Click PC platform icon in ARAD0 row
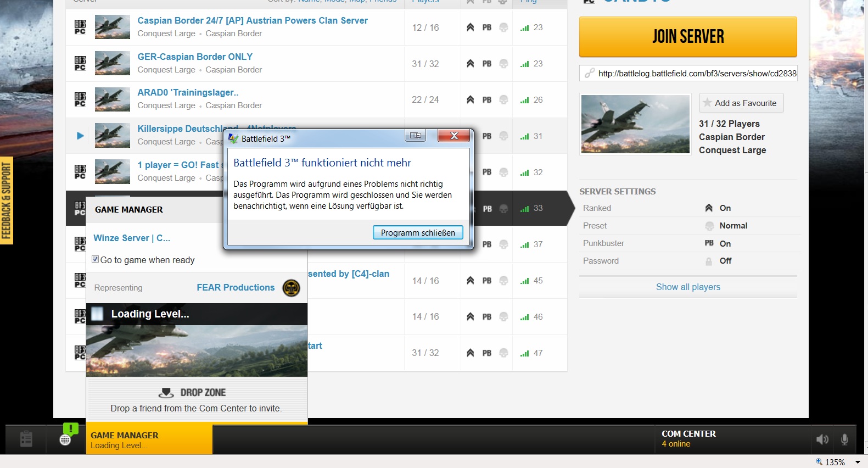This screenshot has height=468, width=868. (80, 100)
